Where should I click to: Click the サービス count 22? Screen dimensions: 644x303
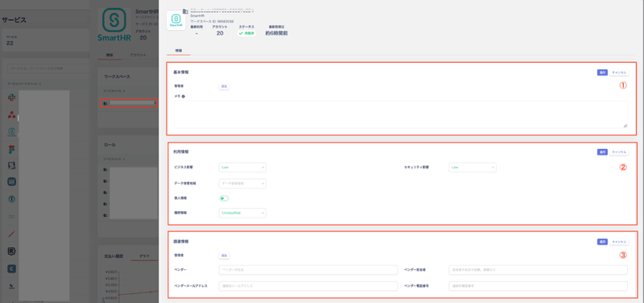(10, 43)
